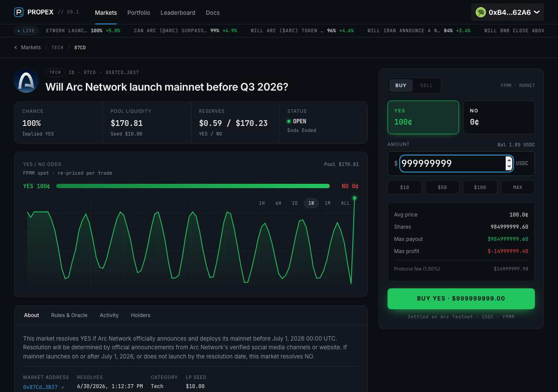This screenshot has width=558, height=392.
Task: Click the 'Pool $170.81' chart label
Action: click(x=341, y=164)
